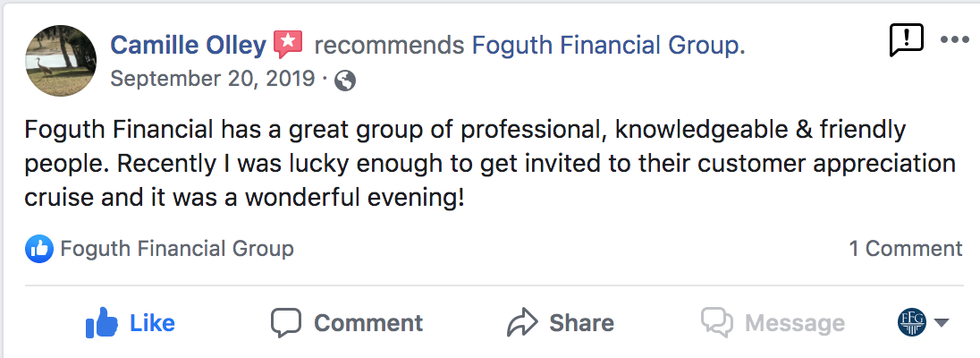Report post via exclamation speech bubble icon
The width and height of the screenshot is (980, 358).
(906, 40)
